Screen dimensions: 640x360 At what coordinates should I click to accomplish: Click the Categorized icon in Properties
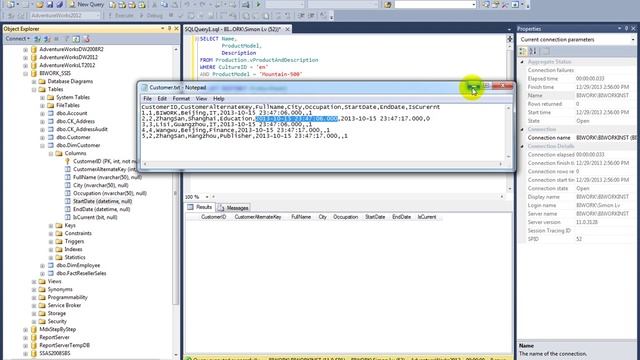523,51
